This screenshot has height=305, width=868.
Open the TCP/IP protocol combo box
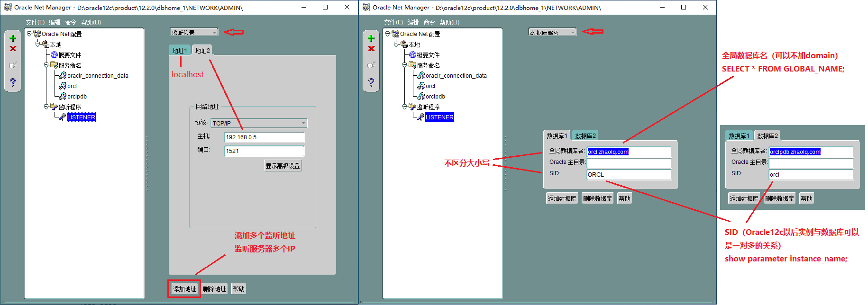click(259, 123)
